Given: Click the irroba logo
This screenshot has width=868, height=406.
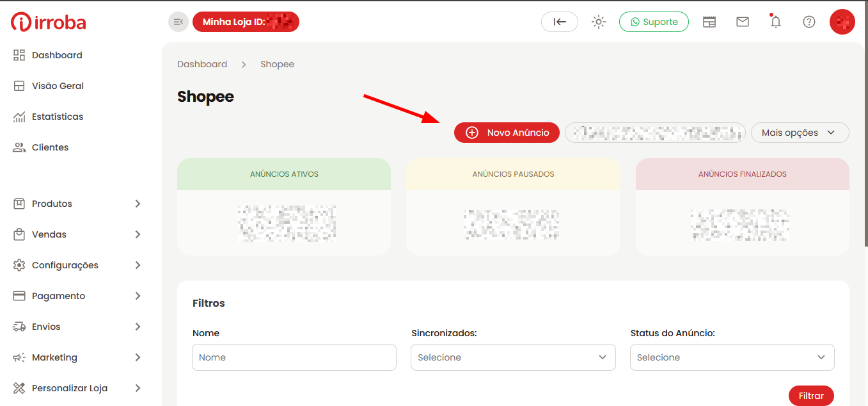Looking at the screenshot, I should pyautogui.click(x=49, y=22).
